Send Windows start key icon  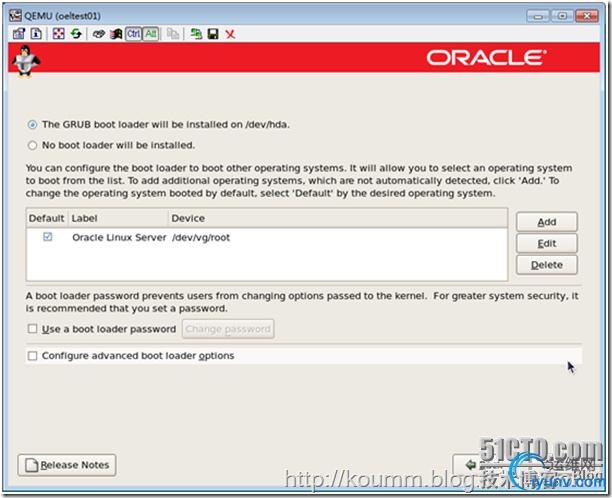[116, 34]
